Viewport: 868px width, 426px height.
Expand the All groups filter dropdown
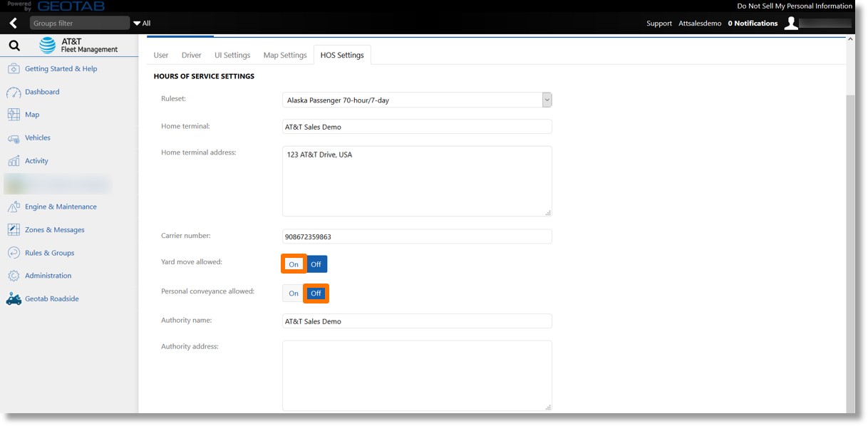coord(142,24)
